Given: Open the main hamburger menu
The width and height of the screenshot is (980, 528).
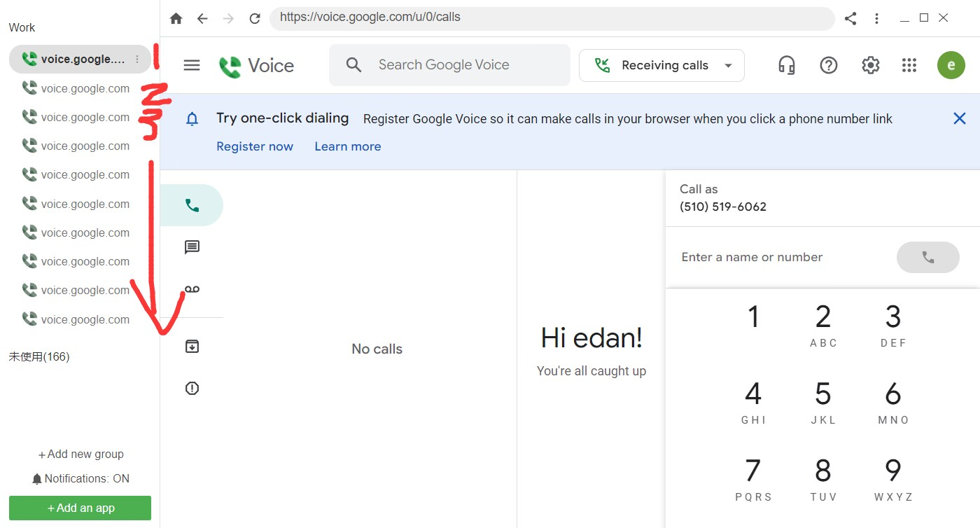Looking at the screenshot, I should click(192, 65).
